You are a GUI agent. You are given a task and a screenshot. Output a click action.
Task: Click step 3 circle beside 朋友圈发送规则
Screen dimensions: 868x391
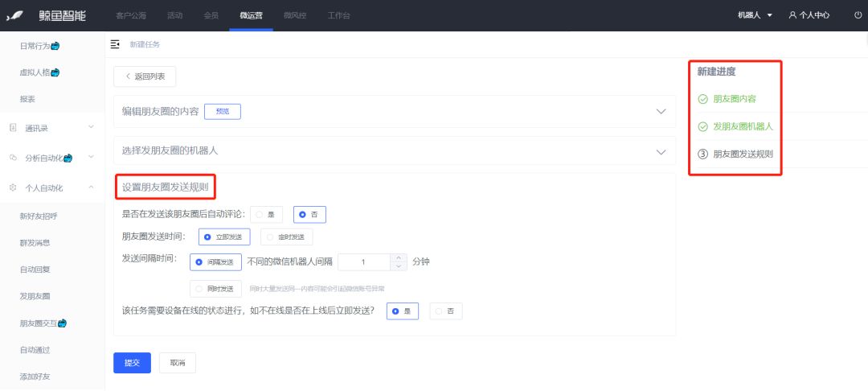[x=703, y=154]
